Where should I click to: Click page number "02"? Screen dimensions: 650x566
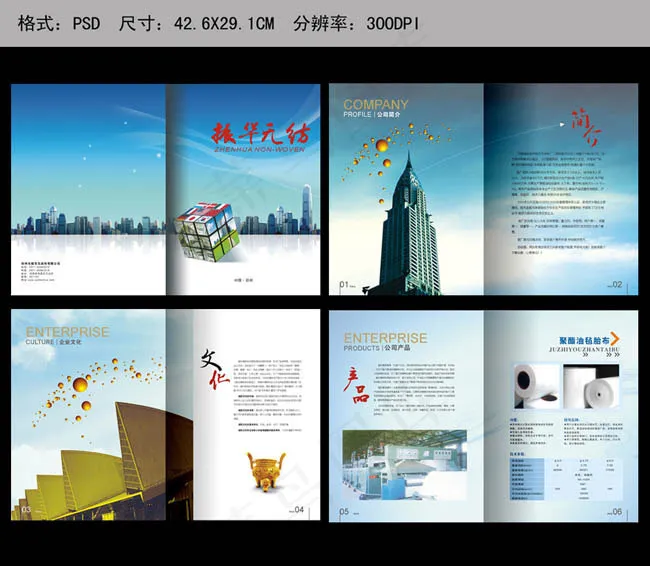617,284
